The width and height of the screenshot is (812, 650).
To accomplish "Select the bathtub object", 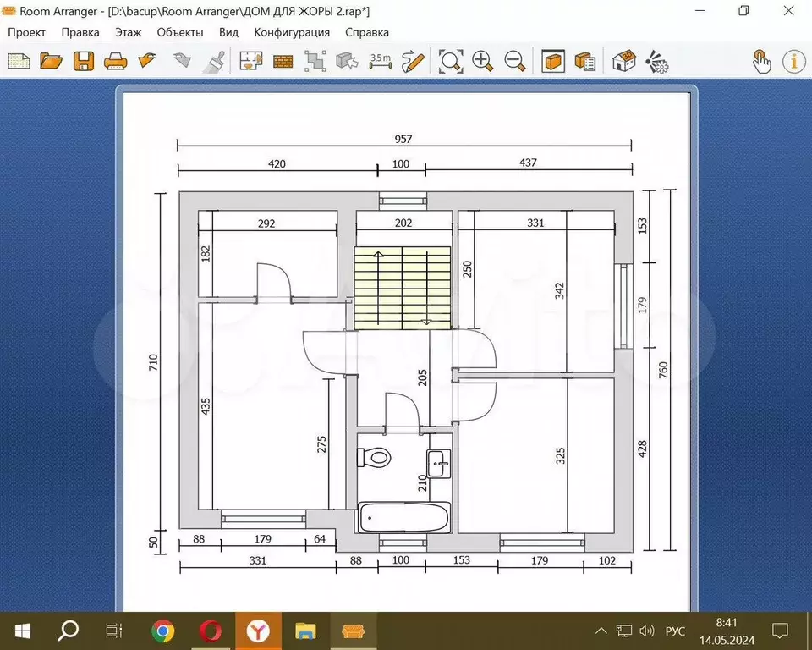I will pos(404,517).
